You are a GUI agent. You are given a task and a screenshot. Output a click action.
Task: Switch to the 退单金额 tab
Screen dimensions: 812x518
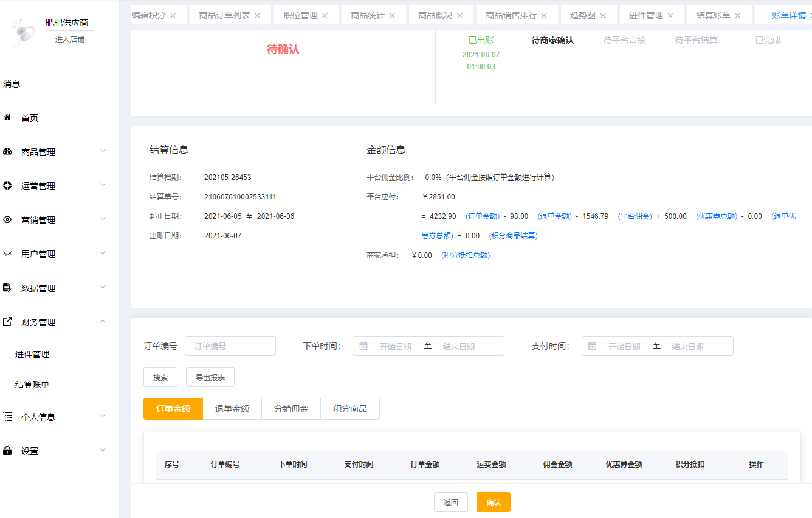pyautogui.click(x=232, y=409)
